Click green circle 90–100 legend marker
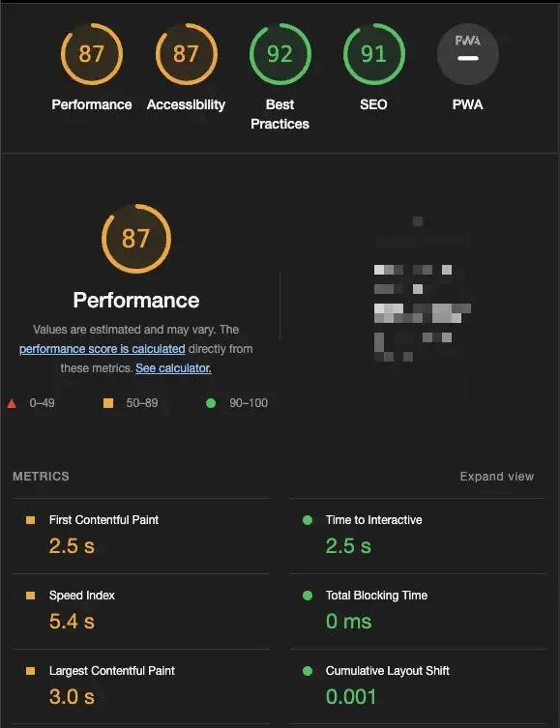This screenshot has width=560, height=728. [211, 403]
